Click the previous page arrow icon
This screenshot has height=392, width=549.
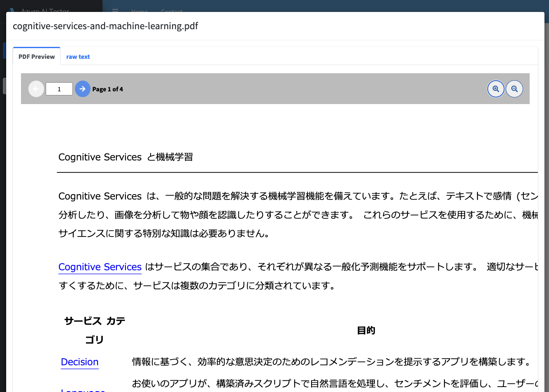pos(36,88)
